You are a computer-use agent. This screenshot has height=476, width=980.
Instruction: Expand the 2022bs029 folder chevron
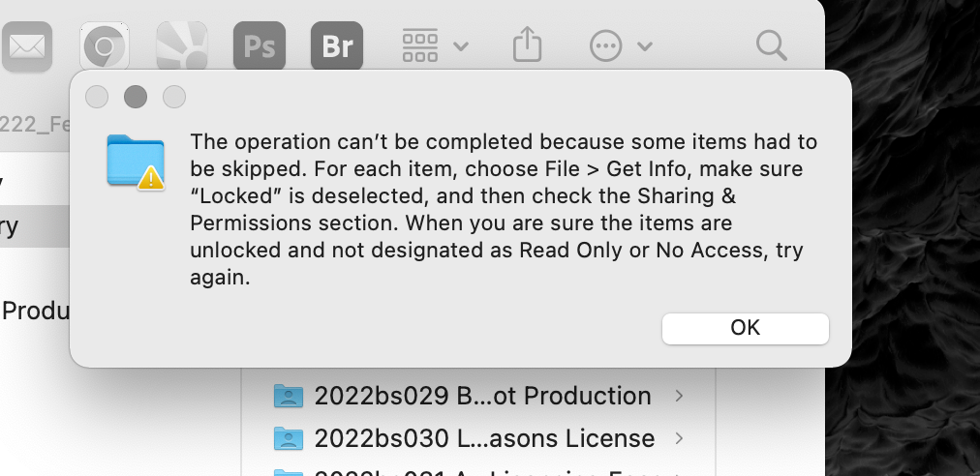tap(679, 396)
